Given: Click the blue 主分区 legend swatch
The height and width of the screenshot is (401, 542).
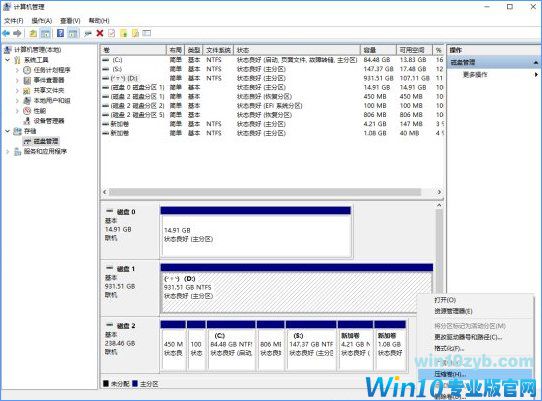Looking at the screenshot, I should 135,384.
